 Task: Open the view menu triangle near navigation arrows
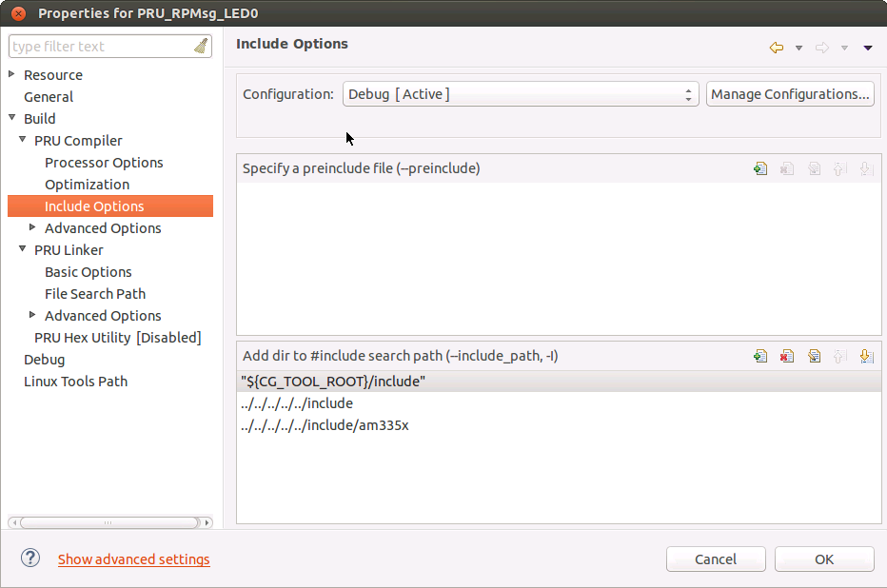pyautogui.click(x=867, y=47)
